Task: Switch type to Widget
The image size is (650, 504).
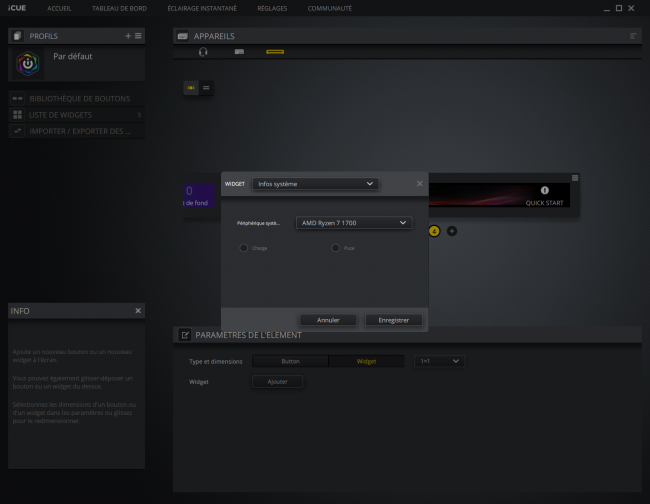Action: pyautogui.click(x=366, y=361)
